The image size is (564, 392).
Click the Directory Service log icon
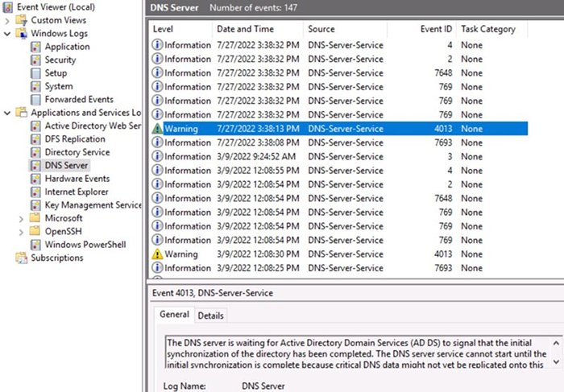36,152
